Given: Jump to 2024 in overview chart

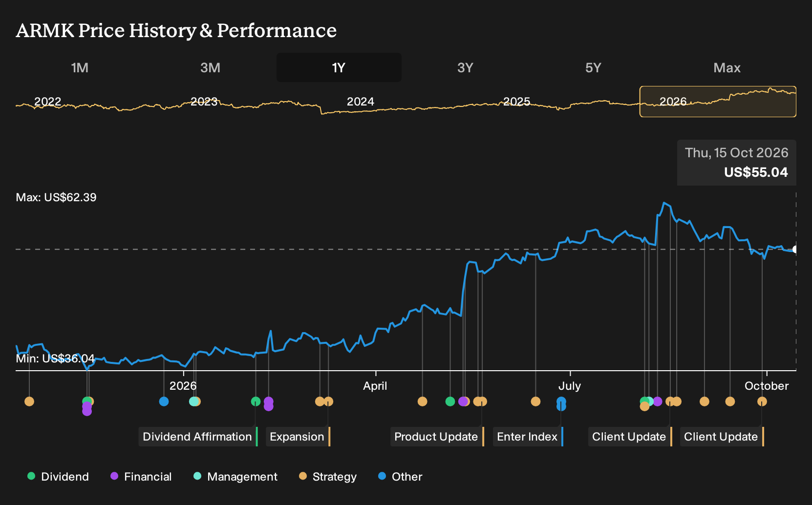Looking at the screenshot, I should point(360,102).
